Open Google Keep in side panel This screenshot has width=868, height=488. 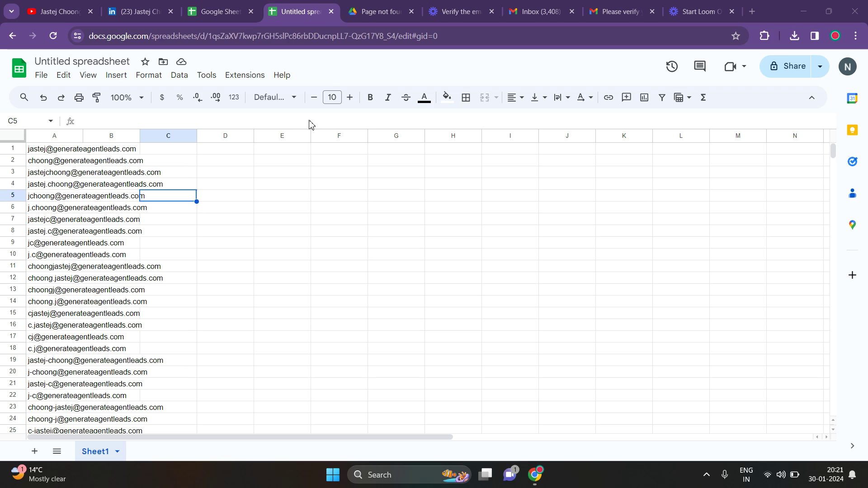(x=852, y=130)
